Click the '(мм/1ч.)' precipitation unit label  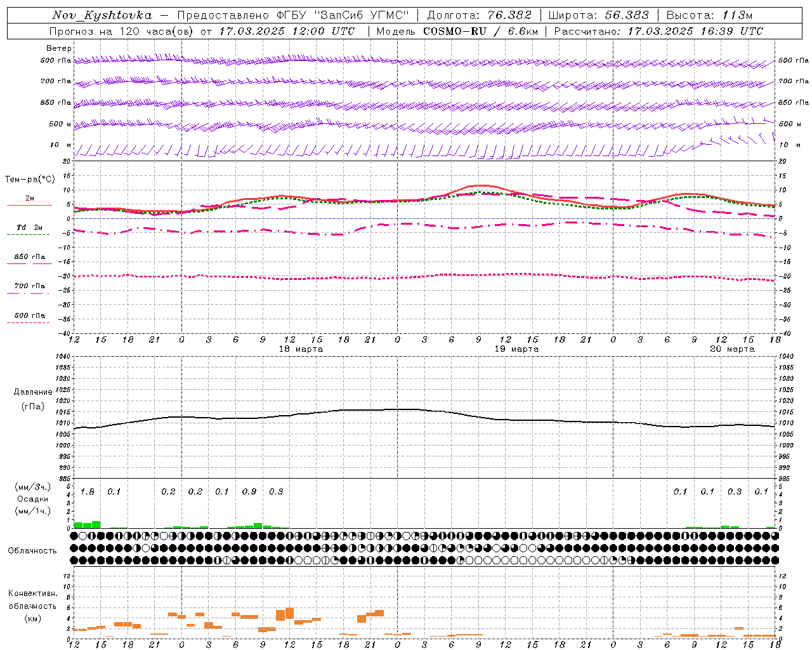[33, 511]
